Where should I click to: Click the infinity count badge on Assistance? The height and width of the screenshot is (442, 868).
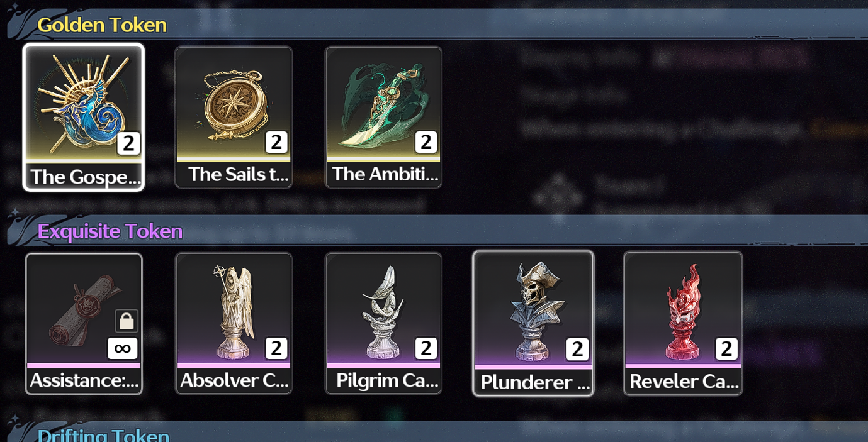[x=122, y=348]
